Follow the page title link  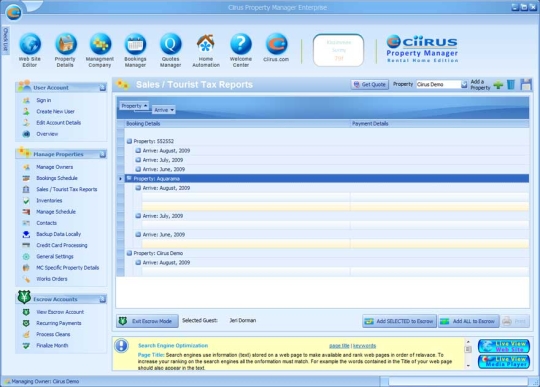pyautogui.click(x=339, y=346)
